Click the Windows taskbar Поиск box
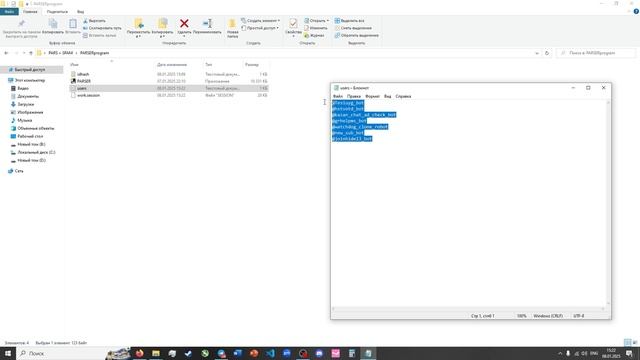Image resolution: width=640 pixels, height=360 pixels. tap(61, 353)
